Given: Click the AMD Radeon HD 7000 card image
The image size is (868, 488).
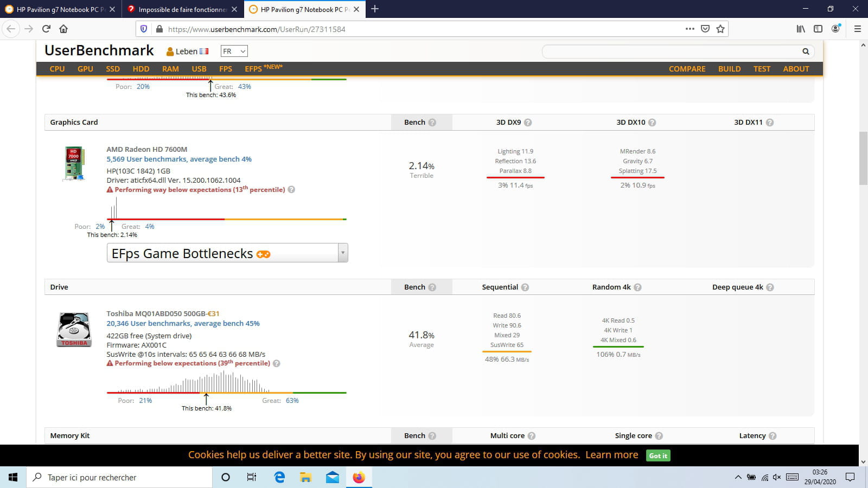Looking at the screenshot, I should (74, 163).
